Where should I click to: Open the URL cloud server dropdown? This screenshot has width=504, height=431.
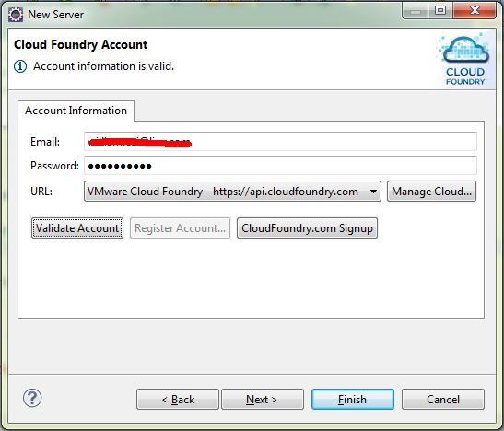coord(232,192)
